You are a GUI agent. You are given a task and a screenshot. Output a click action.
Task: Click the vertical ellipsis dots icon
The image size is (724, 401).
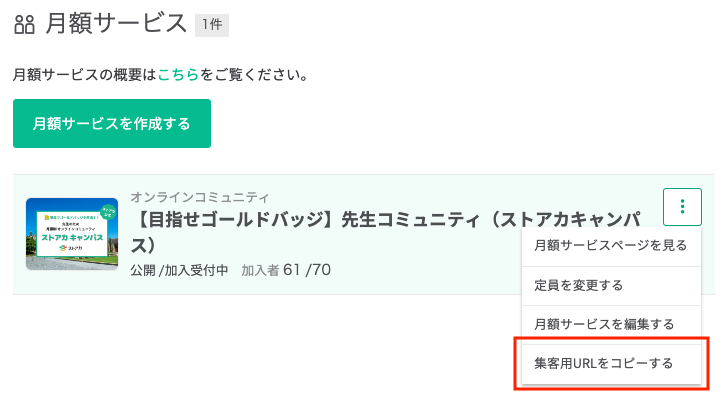(x=682, y=207)
